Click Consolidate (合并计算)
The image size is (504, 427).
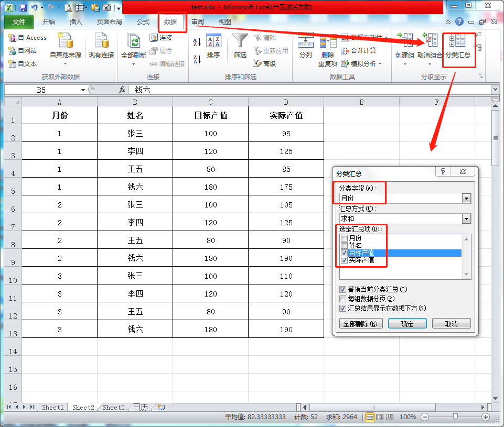[358, 50]
